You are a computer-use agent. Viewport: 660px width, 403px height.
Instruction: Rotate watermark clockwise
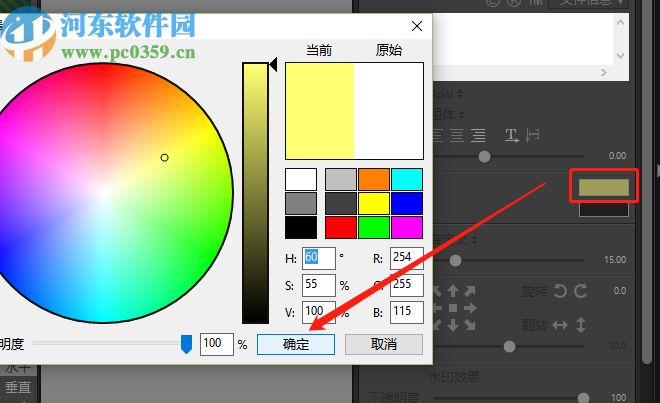(581, 291)
